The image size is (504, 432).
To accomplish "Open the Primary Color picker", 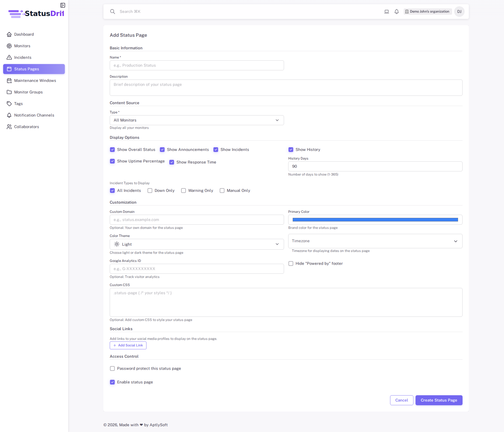I will tap(375, 220).
